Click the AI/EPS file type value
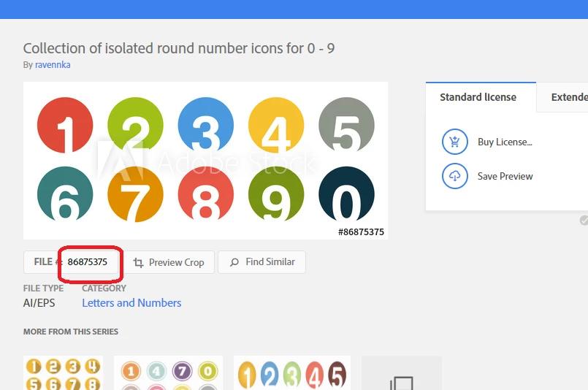 tap(39, 303)
